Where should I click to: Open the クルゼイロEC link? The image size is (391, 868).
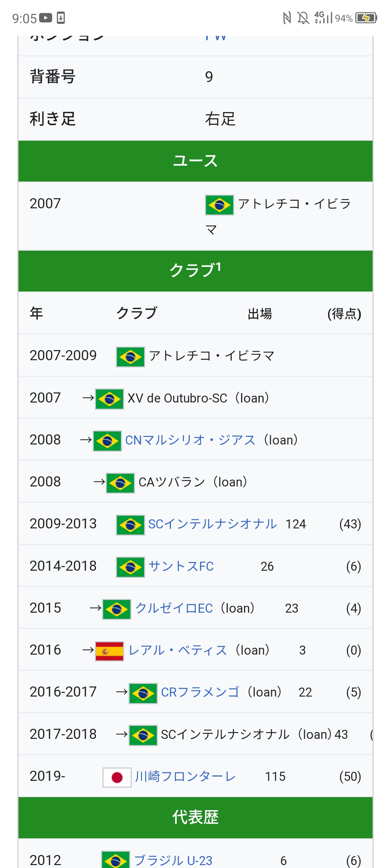[174, 608]
